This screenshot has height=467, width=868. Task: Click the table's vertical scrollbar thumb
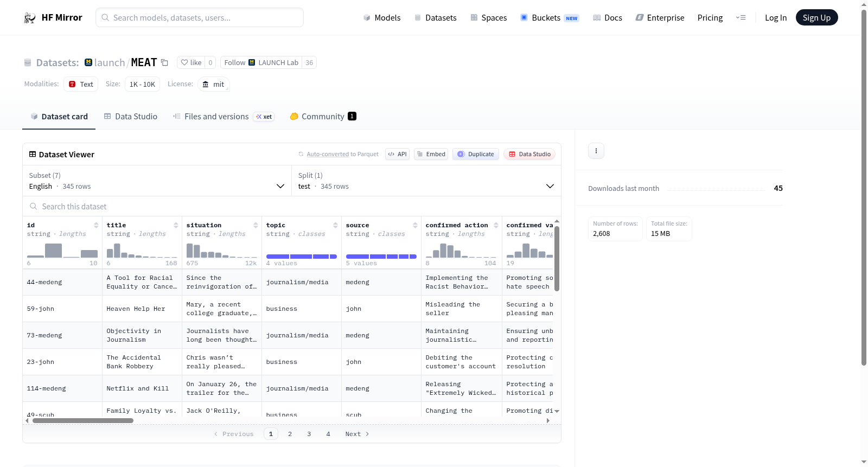tap(557, 259)
